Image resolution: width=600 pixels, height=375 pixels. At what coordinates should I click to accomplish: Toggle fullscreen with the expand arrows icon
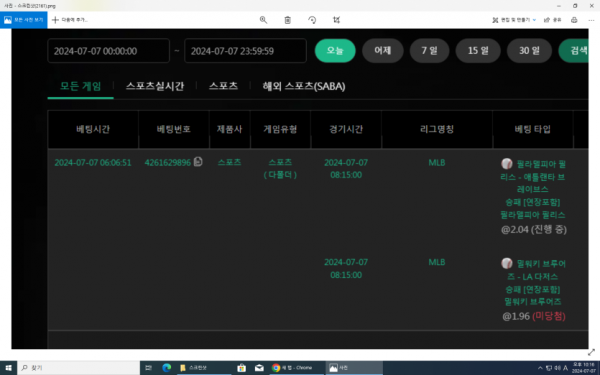(592, 352)
